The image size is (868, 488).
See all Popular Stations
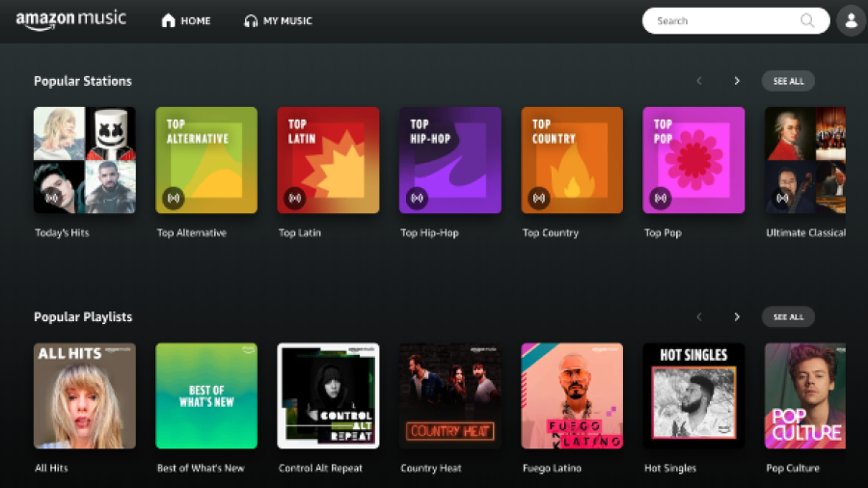coord(788,81)
